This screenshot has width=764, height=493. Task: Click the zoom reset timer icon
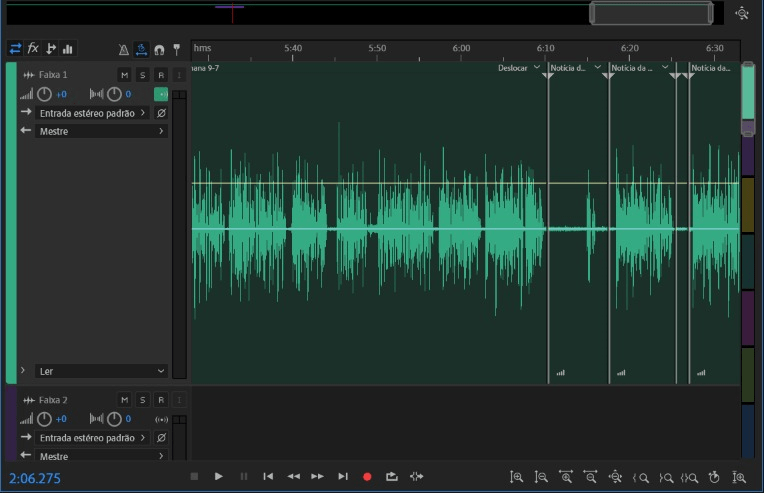714,477
